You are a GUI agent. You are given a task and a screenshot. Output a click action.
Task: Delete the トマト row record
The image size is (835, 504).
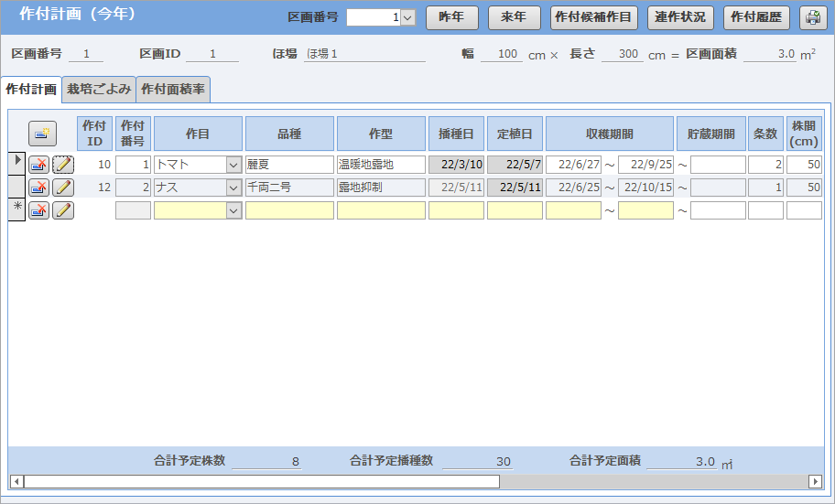coord(39,165)
